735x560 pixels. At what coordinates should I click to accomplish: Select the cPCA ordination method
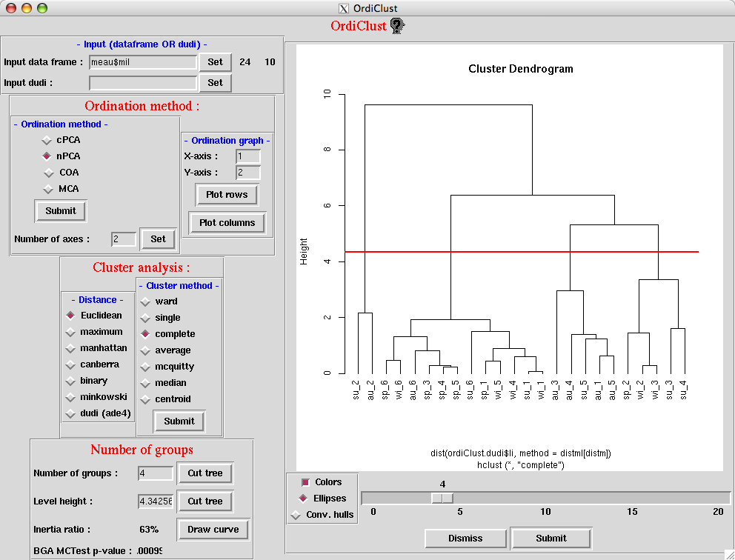point(47,140)
